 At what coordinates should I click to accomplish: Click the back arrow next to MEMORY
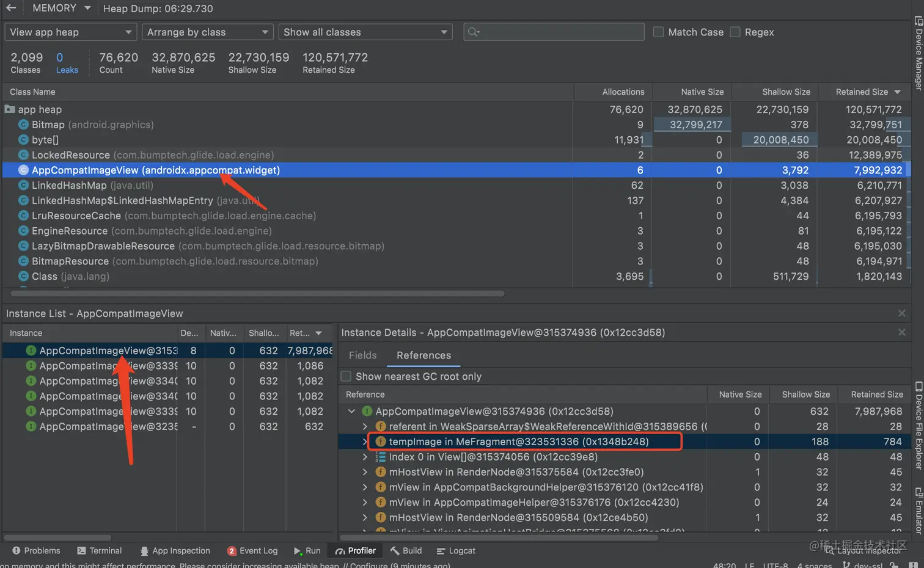pyautogui.click(x=11, y=8)
